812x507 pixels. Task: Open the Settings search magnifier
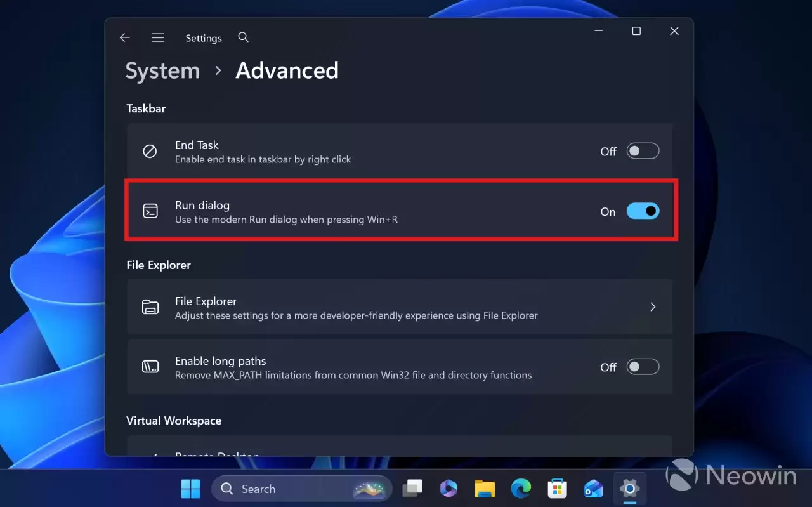point(243,37)
